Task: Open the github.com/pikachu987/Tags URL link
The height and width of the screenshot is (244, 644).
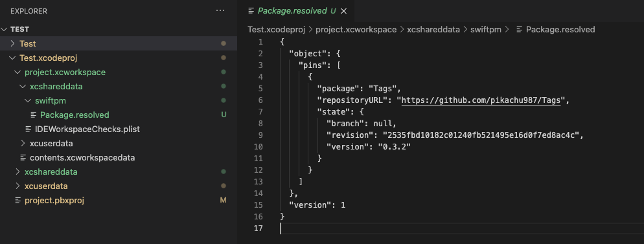Action: [x=481, y=100]
